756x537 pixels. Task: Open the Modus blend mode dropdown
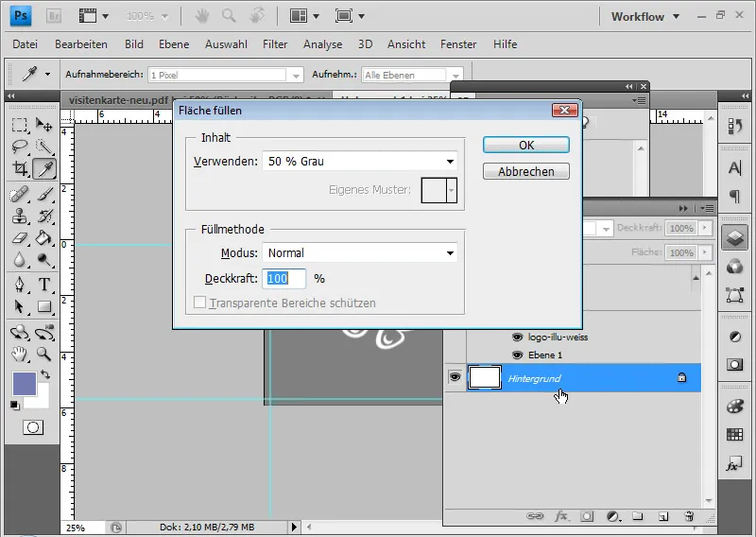tap(360, 252)
